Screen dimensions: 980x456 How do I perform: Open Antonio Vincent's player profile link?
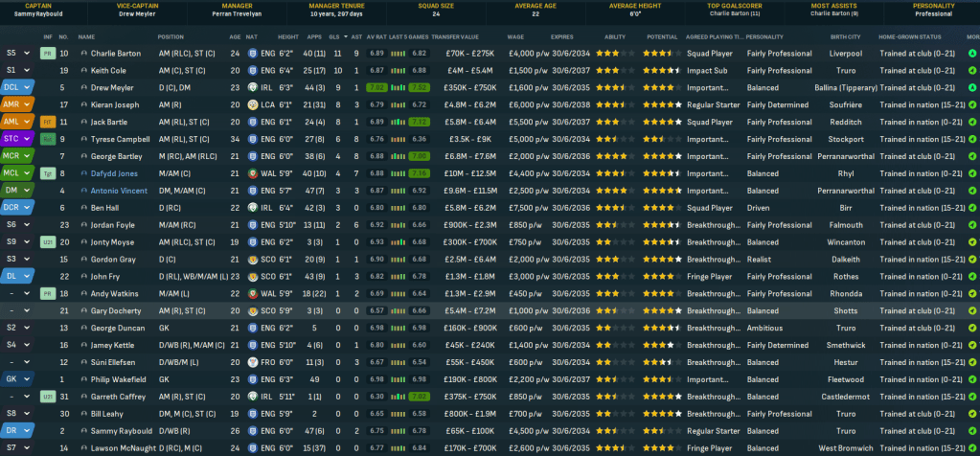pos(119,191)
